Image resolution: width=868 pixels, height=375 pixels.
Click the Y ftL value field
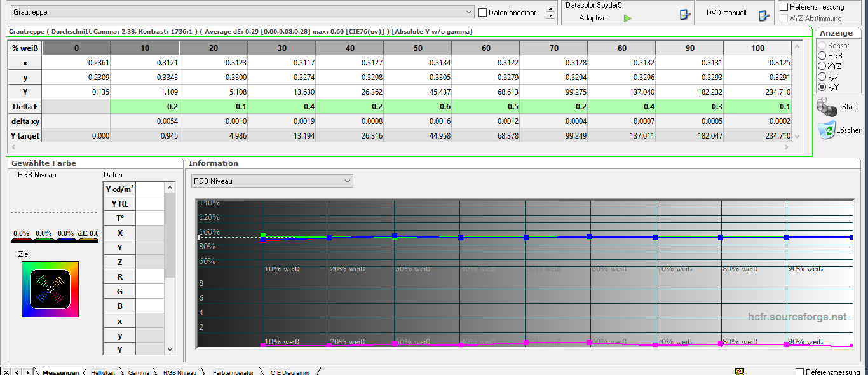150,203
